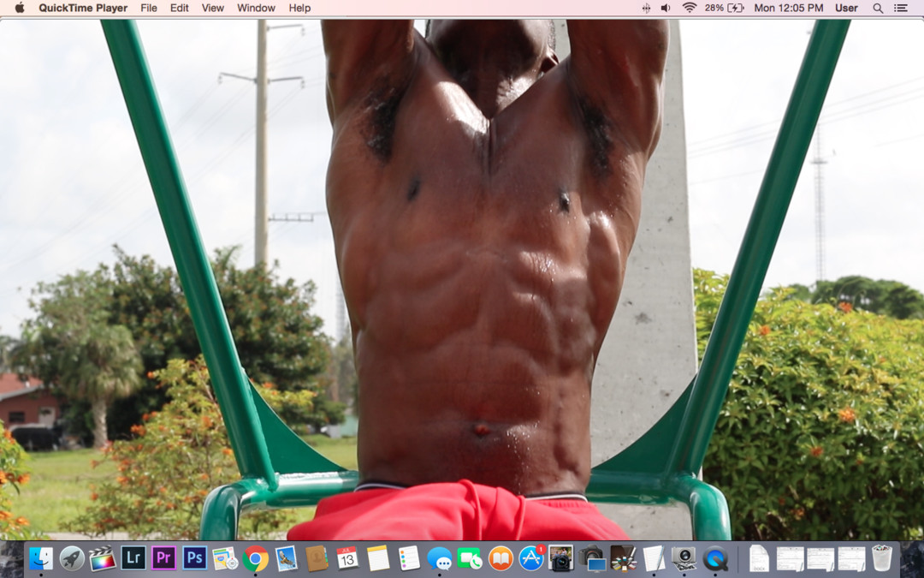
Task: Open Adobe Photoshop in the dock
Action: pos(194,558)
